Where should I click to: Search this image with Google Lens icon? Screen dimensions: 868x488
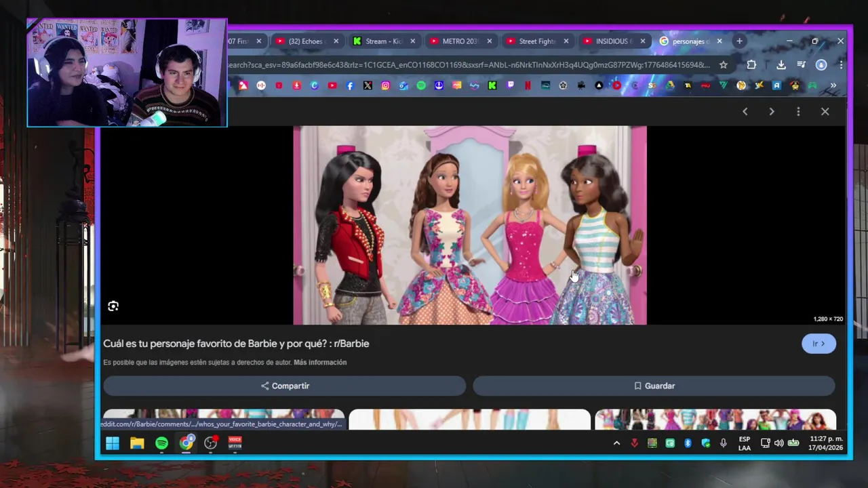pos(113,306)
